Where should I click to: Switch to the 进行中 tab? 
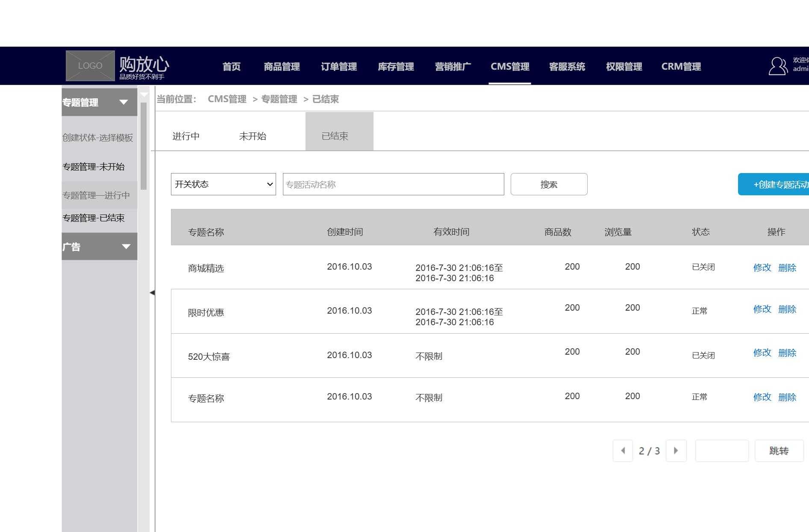tap(185, 136)
